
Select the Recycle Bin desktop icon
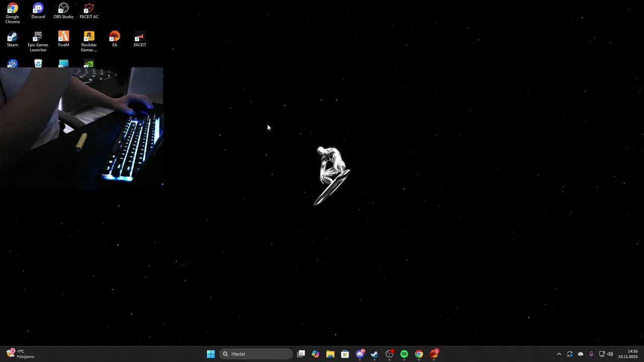coord(38,63)
